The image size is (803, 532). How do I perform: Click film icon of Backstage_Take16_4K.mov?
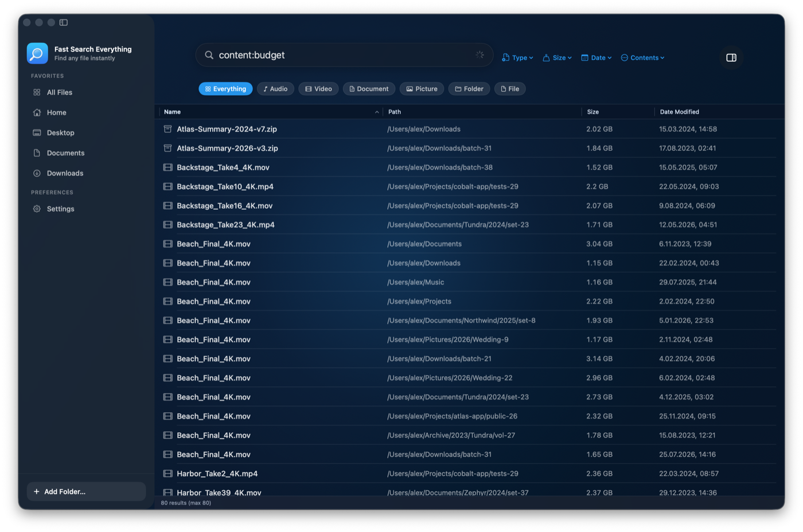pos(167,205)
